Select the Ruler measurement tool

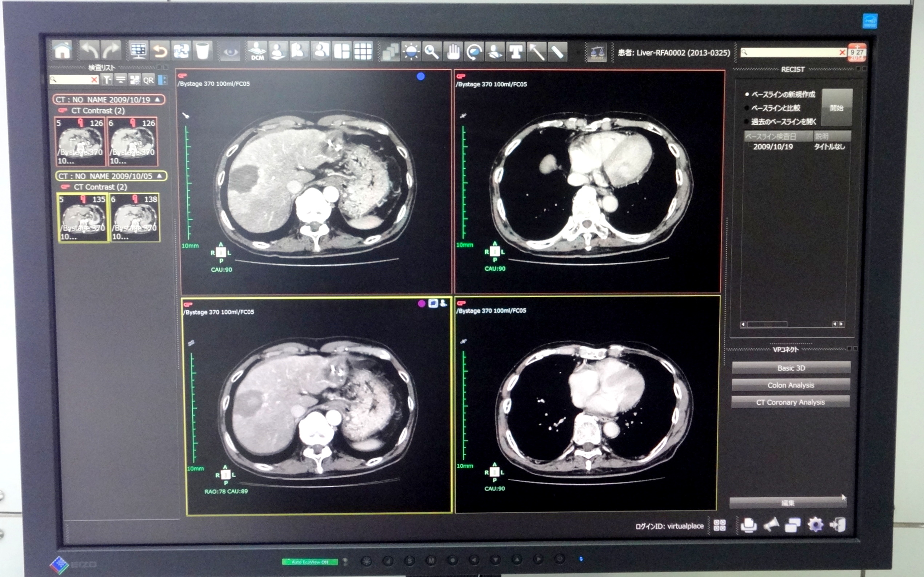click(x=557, y=52)
